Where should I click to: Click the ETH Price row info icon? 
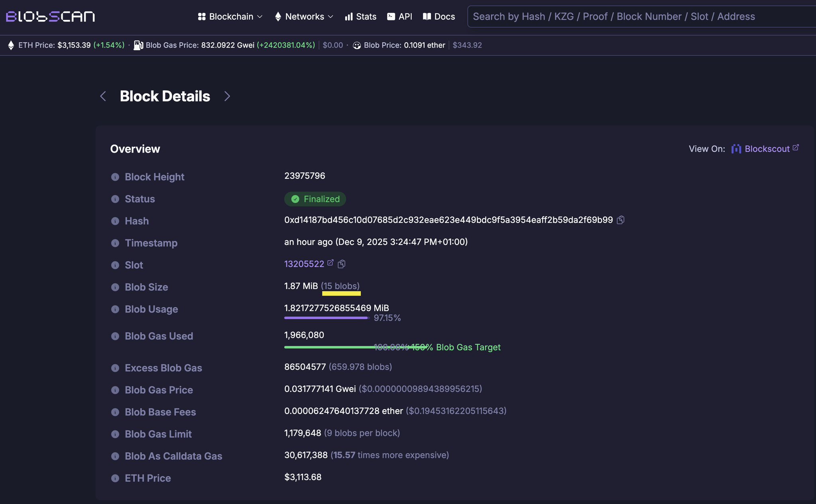click(x=115, y=478)
